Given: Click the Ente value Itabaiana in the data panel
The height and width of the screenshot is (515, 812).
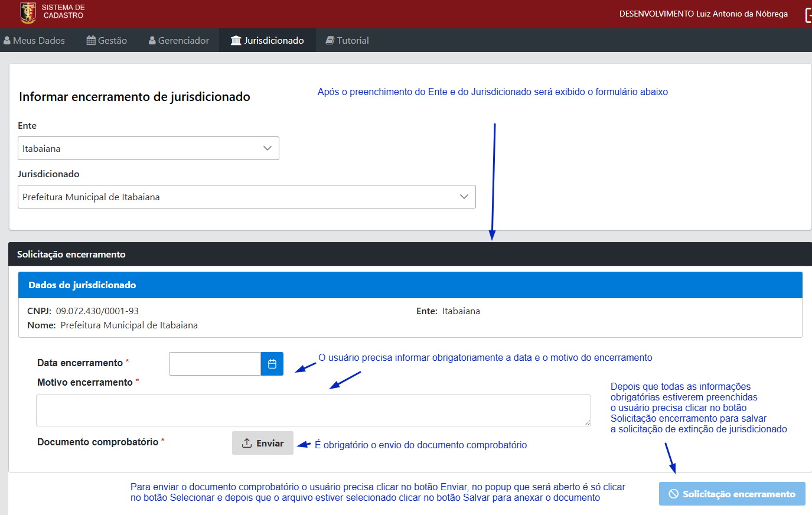Looking at the screenshot, I should point(461,311).
